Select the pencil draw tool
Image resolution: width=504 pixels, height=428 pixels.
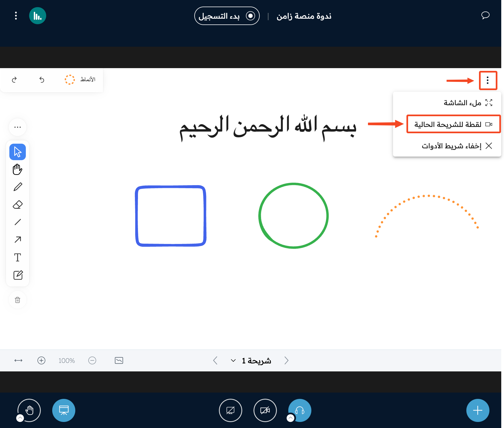[x=18, y=187]
